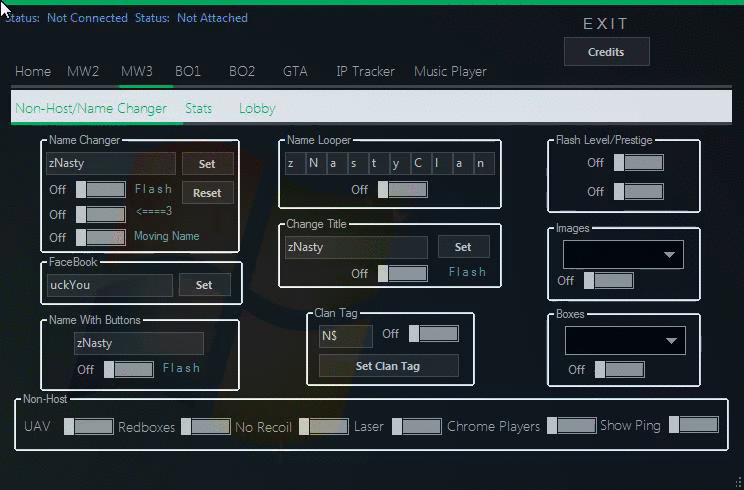The width and height of the screenshot is (744, 490).
Task: Click the Change Title text field
Action: [356, 247]
